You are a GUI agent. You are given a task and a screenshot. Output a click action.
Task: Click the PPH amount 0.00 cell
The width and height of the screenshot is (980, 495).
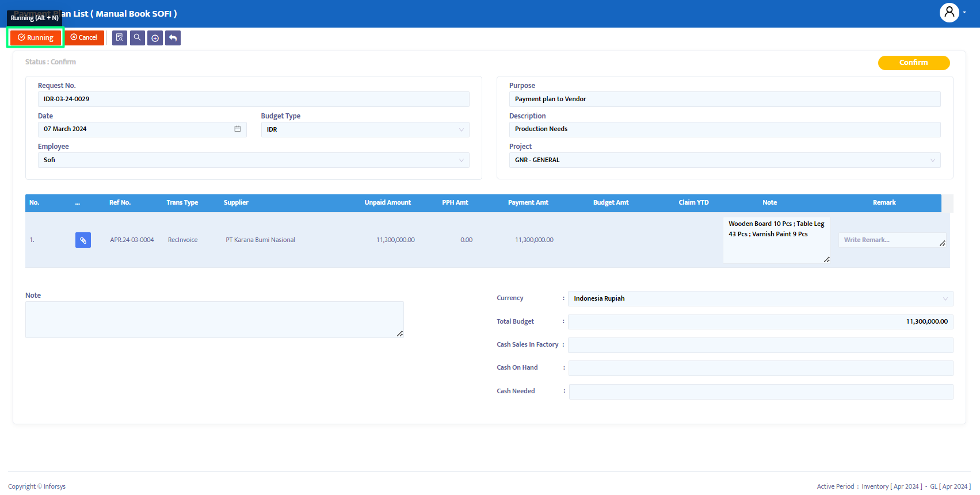[x=467, y=240]
